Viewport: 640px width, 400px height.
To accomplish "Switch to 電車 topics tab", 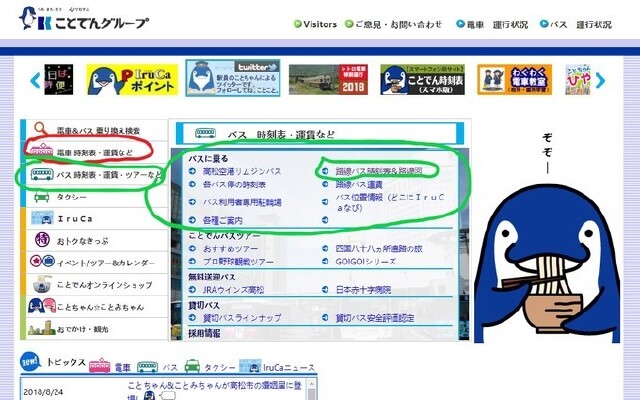I will [110, 366].
